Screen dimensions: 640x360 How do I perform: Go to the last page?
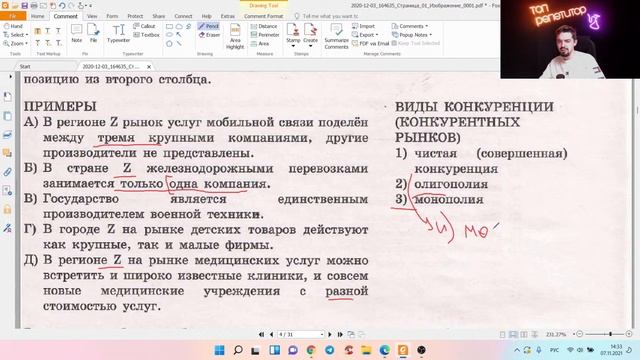[340, 334]
